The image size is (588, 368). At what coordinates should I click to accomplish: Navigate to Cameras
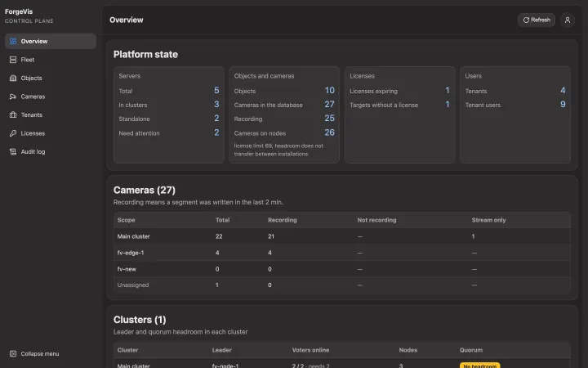tap(51, 96)
